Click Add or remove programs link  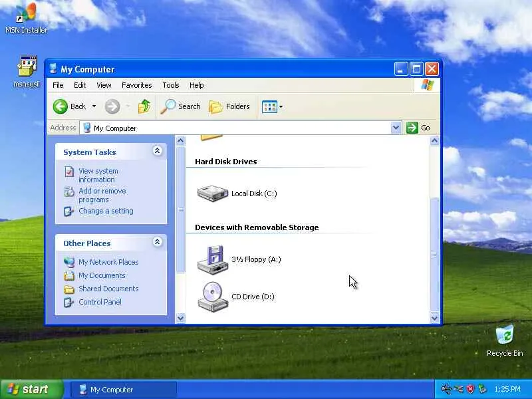[x=102, y=195]
